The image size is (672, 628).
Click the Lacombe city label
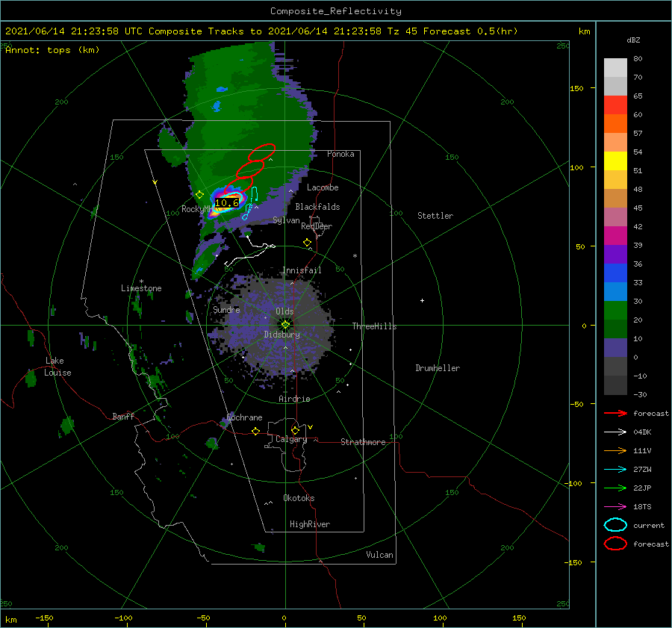323,187
